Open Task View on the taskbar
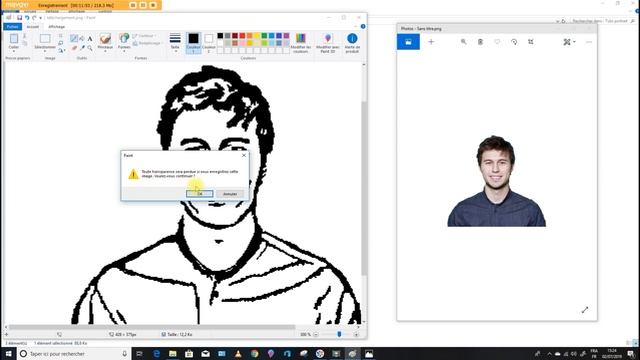The width and height of the screenshot is (640, 360). (x=139, y=353)
